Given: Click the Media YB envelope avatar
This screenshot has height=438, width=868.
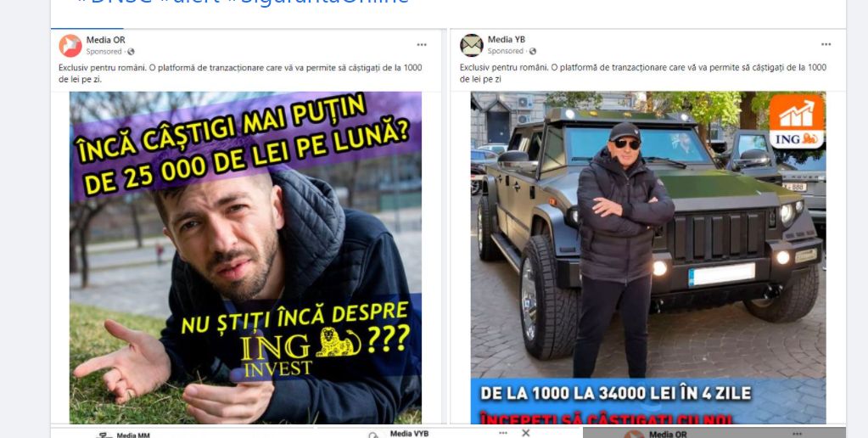Looking at the screenshot, I should pos(472,45).
